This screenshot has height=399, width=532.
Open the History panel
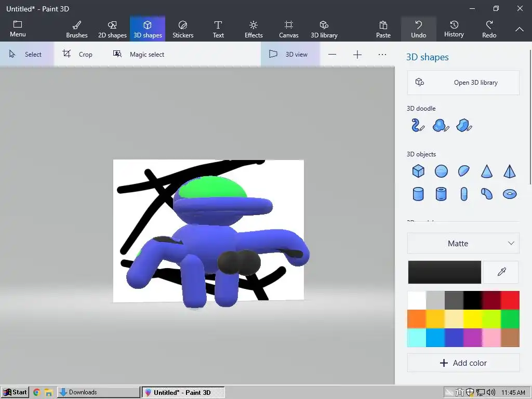pos(454,29)
